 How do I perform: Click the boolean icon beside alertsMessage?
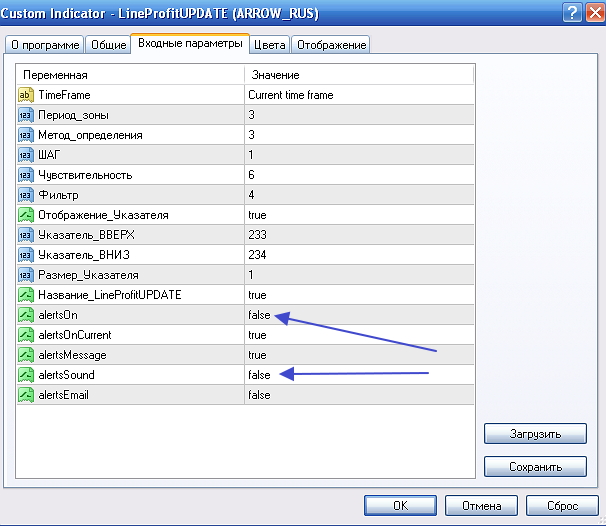point(26,355)
